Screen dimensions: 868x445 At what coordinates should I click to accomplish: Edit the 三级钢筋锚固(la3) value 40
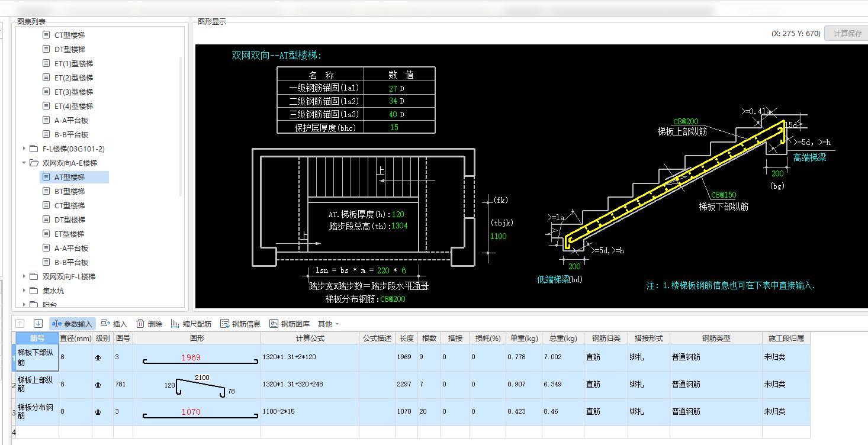[393, 114]
